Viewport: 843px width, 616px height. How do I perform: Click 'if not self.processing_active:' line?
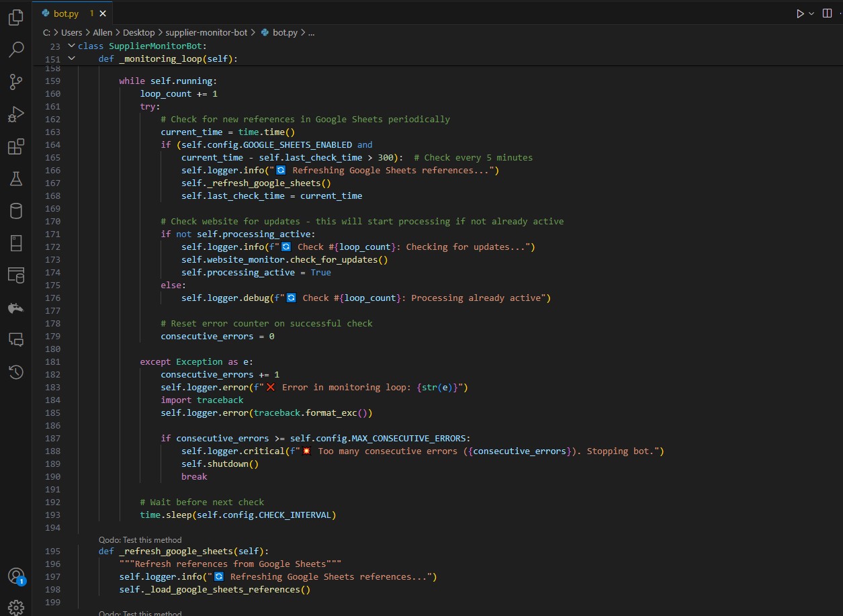238,234
